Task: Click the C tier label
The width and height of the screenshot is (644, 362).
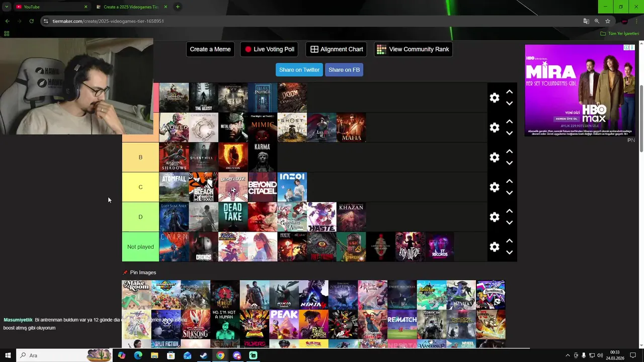Action: coord(140,187)
